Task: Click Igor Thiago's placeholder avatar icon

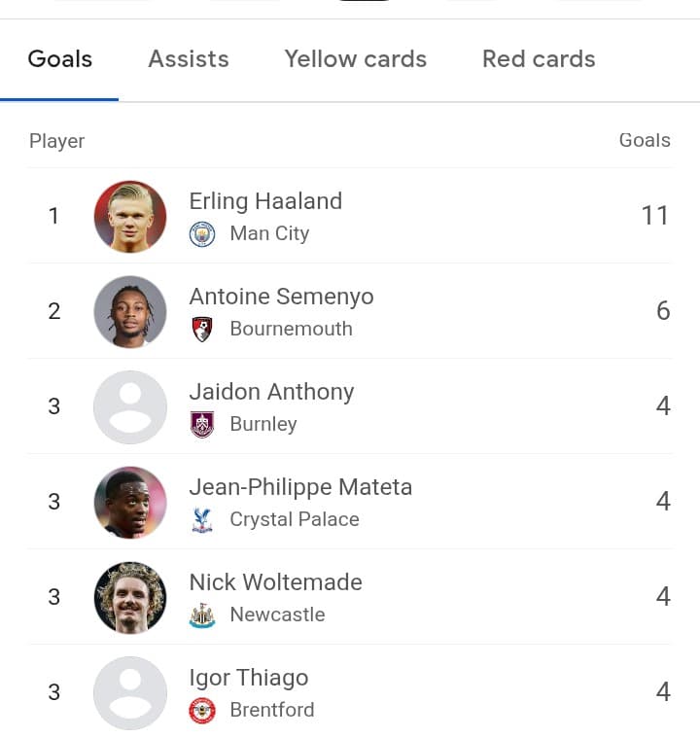Action: pyautogui.click(x=130, y=692)
